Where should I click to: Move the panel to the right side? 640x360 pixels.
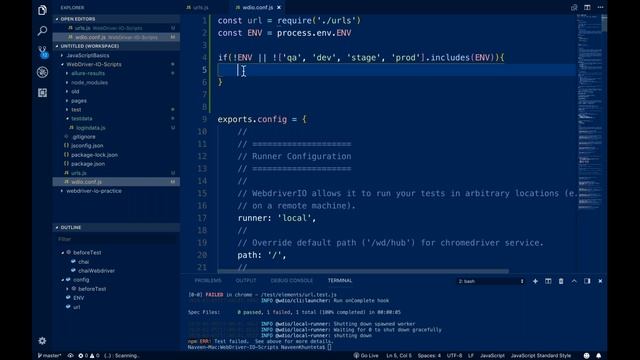587,281
